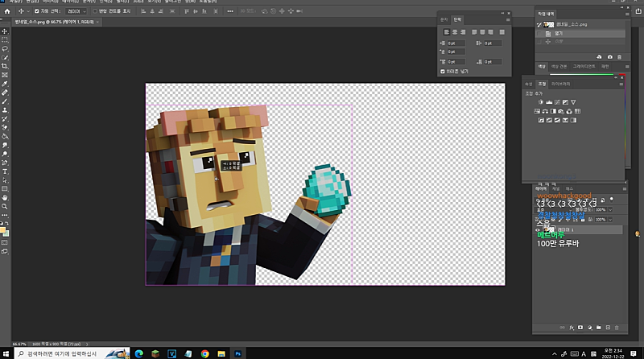Click the indent left margin input field
Viewport: 644px width, 359px height.
click(456, 43)
